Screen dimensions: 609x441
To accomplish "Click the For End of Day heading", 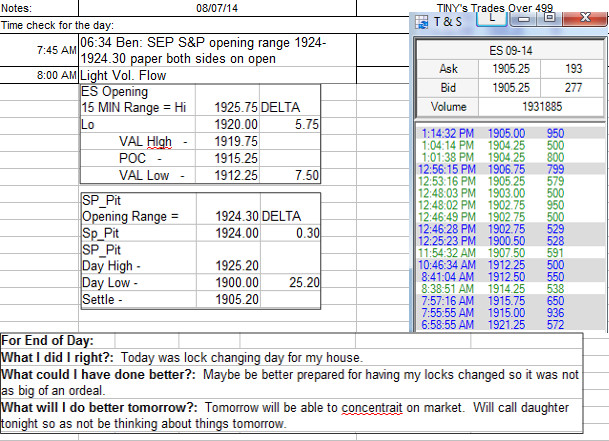I will point(47,341).
